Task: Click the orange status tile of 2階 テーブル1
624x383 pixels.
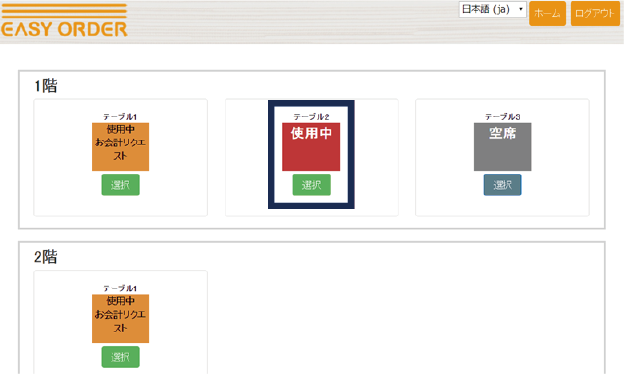Action: click(x=121, y=319)
